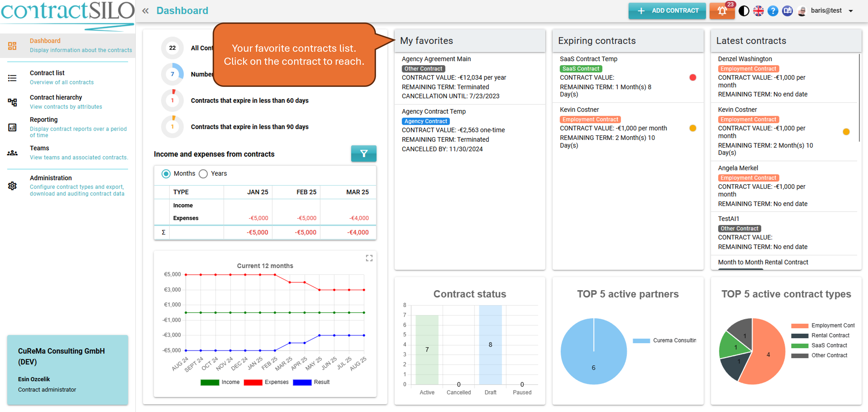
Task: Click the blue help question mark icon
Action: [773, 11]
